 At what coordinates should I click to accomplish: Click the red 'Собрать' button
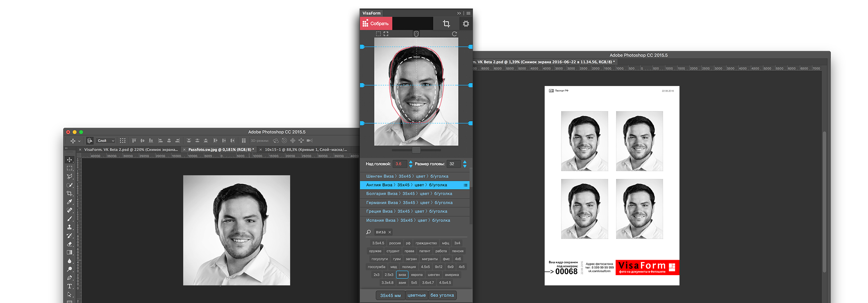(376, 23)
